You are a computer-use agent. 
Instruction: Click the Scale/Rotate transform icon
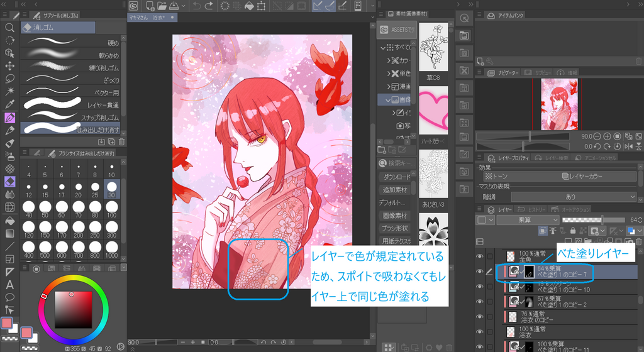261,6
